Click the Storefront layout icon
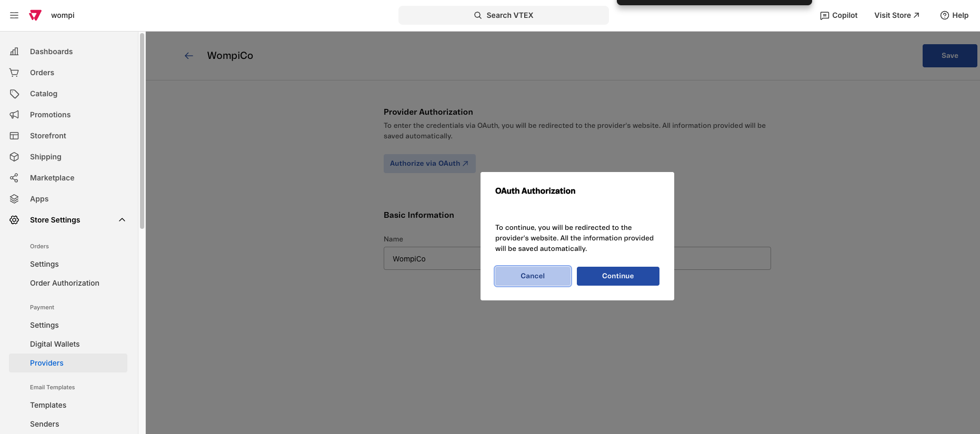 coord(14,136)
